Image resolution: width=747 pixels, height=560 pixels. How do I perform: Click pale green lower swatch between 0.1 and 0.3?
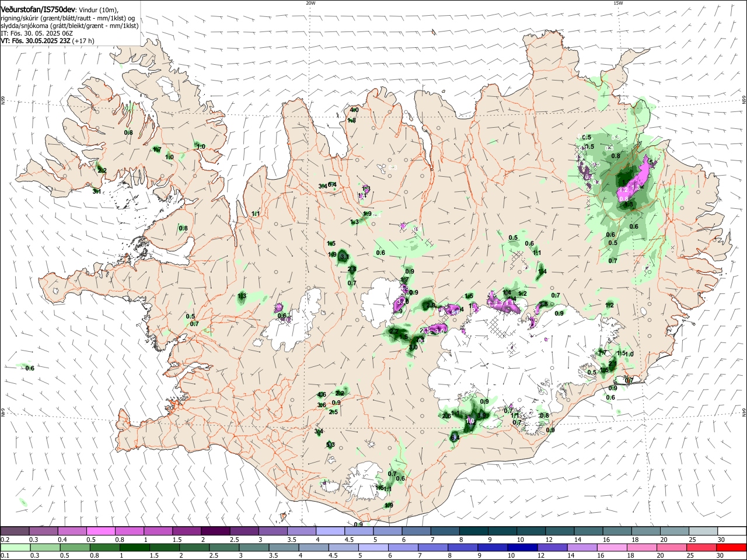coord(15,547)
